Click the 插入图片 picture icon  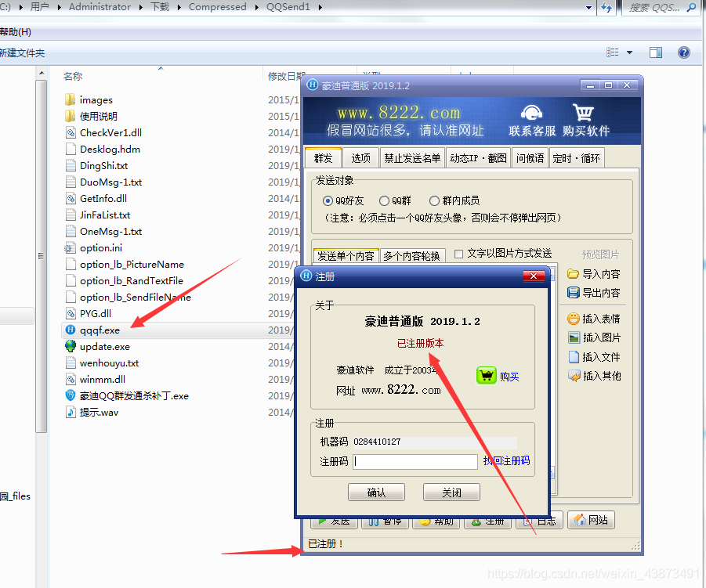coord(574,337)
